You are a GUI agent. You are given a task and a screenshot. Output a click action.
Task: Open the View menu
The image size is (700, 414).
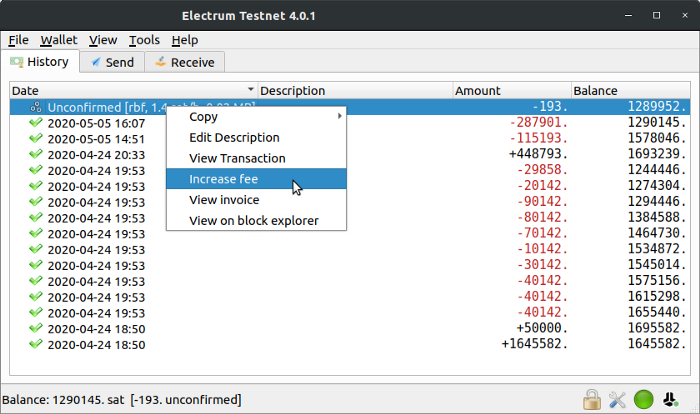click(103, 40)
